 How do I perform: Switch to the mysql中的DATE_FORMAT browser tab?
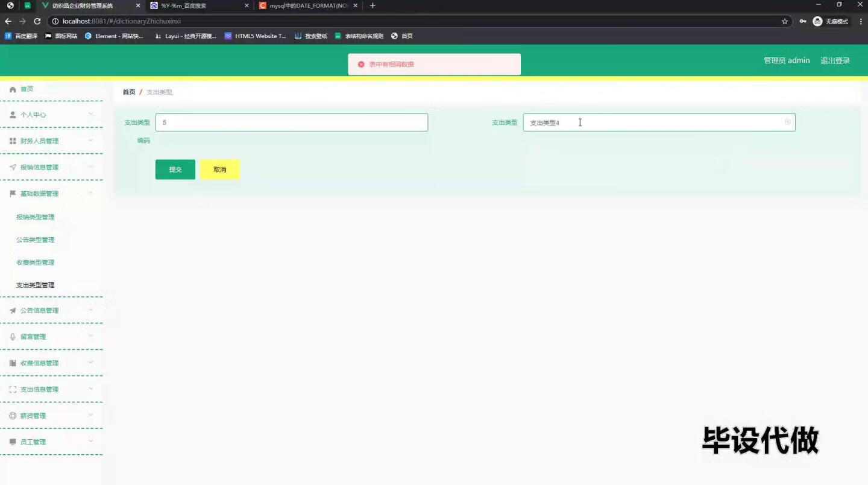309,5
